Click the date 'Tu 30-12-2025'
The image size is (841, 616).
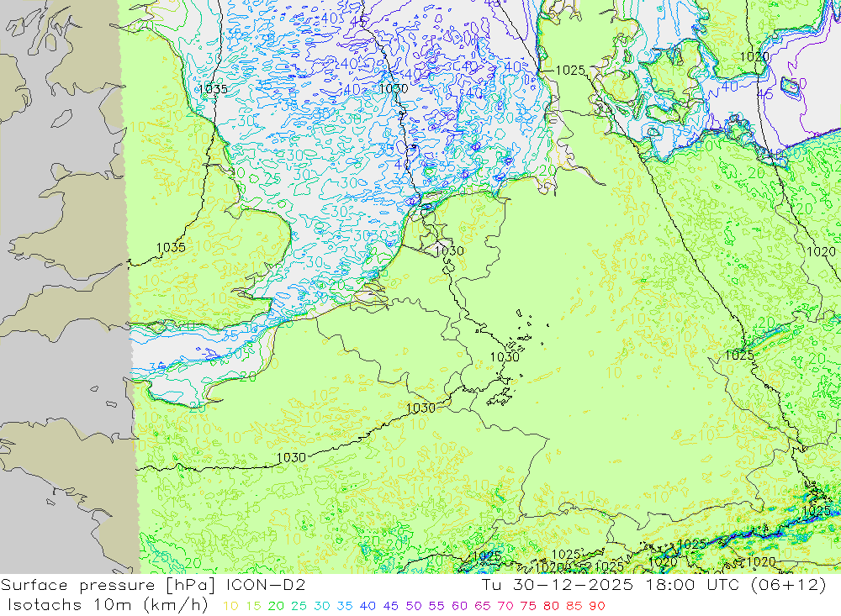pyautogui.click(x=558, y=585)
